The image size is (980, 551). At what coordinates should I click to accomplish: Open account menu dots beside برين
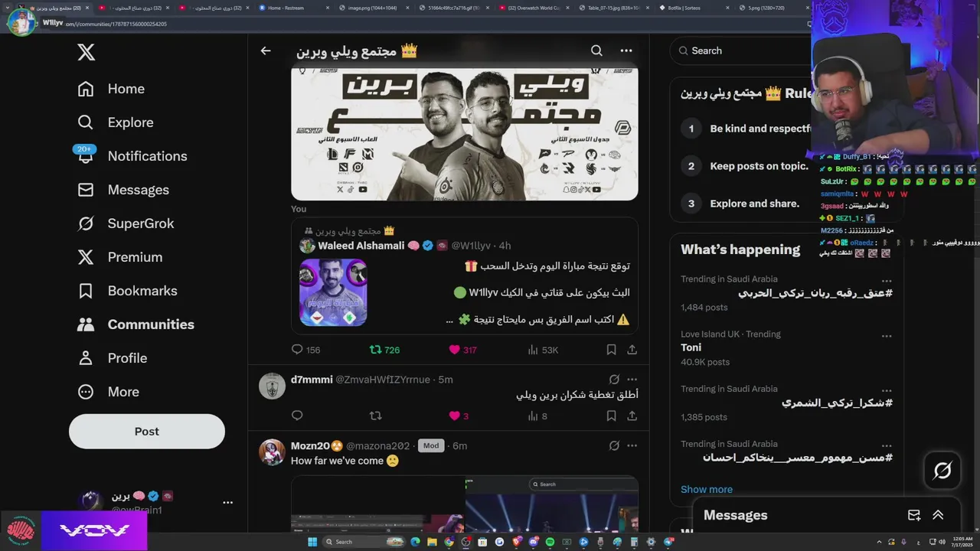(227, 503)
